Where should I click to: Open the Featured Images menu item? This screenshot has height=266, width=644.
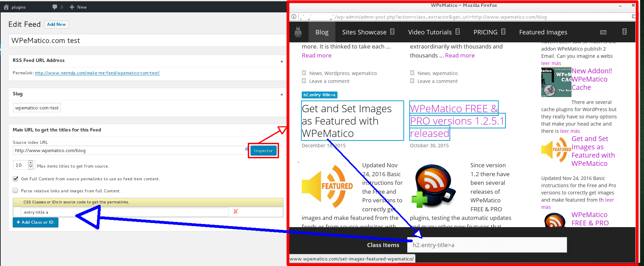click(x=543, y=32)
